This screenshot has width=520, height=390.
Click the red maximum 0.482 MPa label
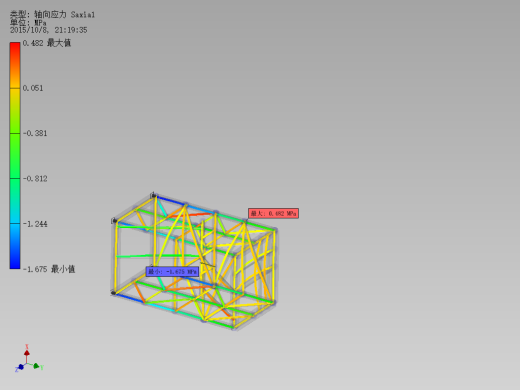(x=273, y=213)
